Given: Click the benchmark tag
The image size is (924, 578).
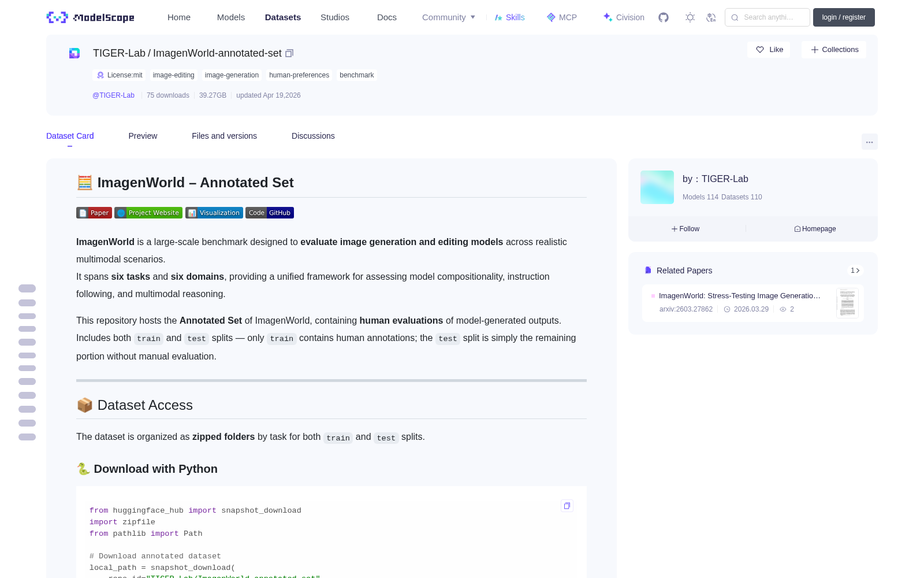Looking at the screenshot, I should (357, 75).
